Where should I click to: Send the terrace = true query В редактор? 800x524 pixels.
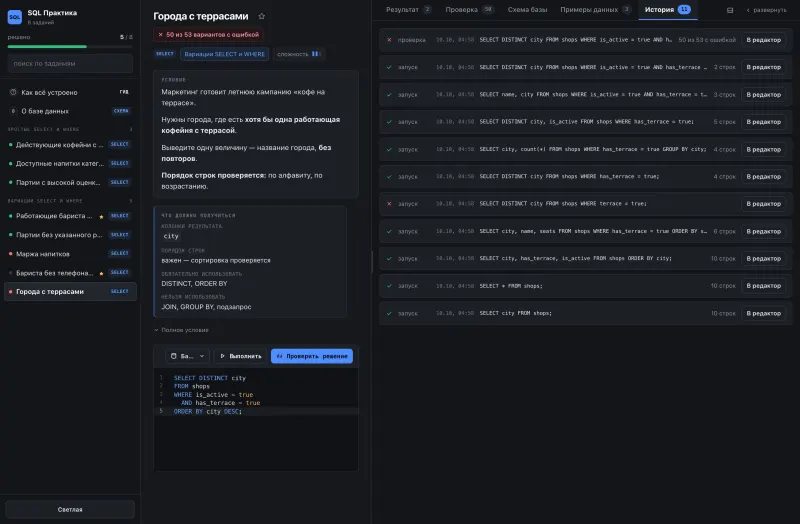tap(763, 204)
